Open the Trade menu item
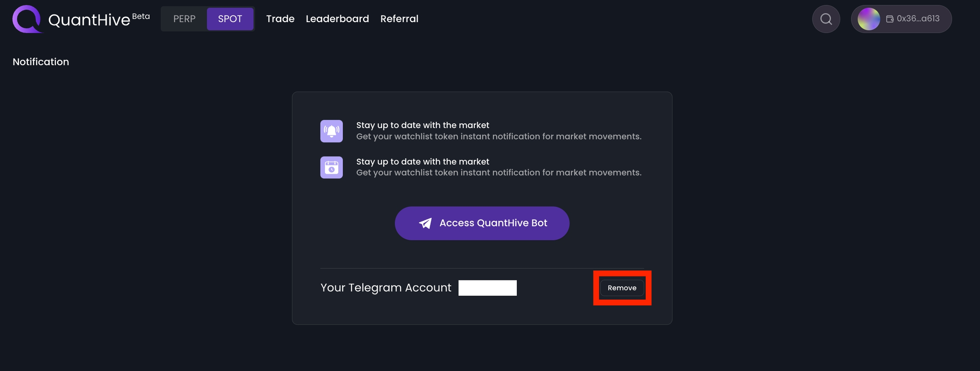This screenshot has height=371, width=980. (280, 19)
